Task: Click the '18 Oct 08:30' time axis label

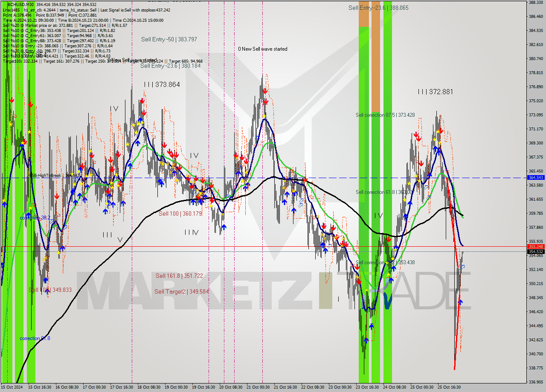Action: (x=149, y=387)
